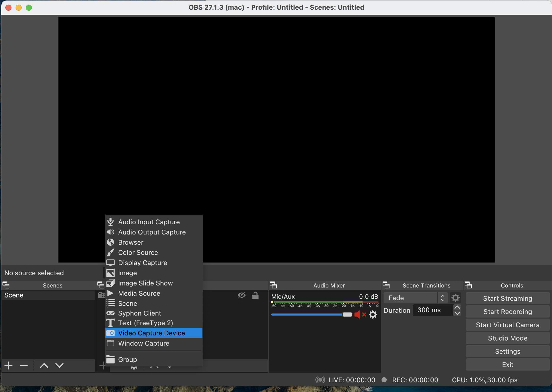Click the CPU: 1.0%, 30.00 fps status
Viewport: 552px width, 392px height.
click(485, 380)
